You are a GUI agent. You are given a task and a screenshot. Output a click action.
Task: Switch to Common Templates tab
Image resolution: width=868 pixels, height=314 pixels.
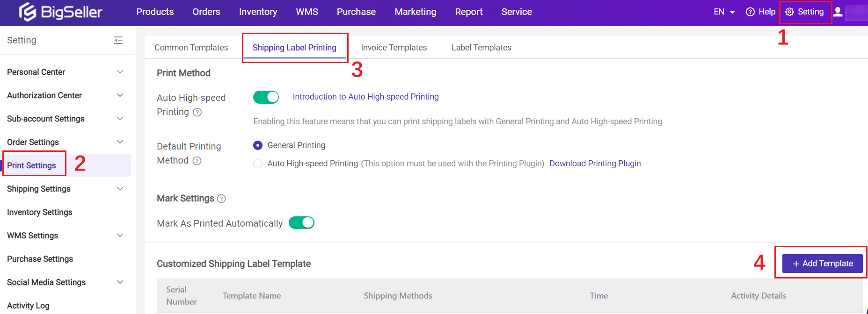[x=191, y=48]
